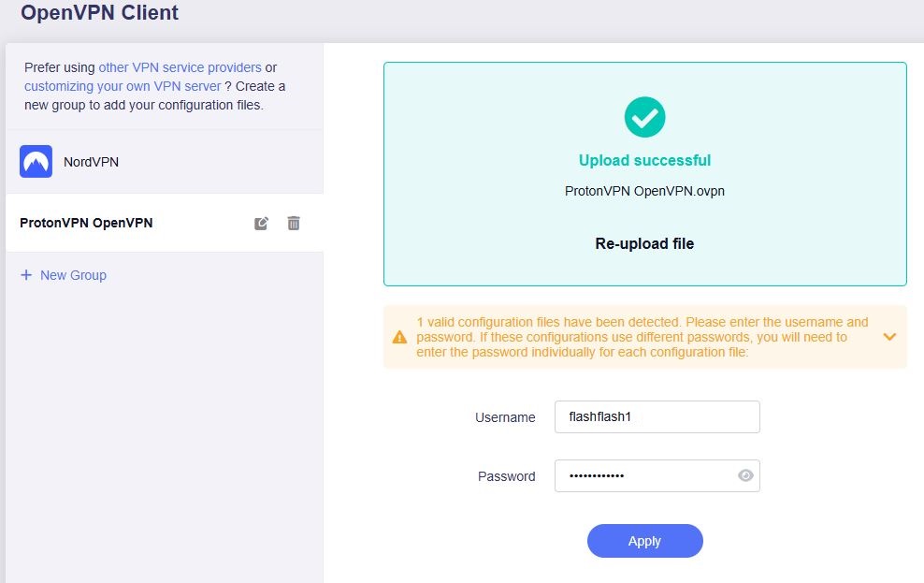Click the Username input field
The width and height of the screenshot is (924, 583).
(x=657, y=416)
